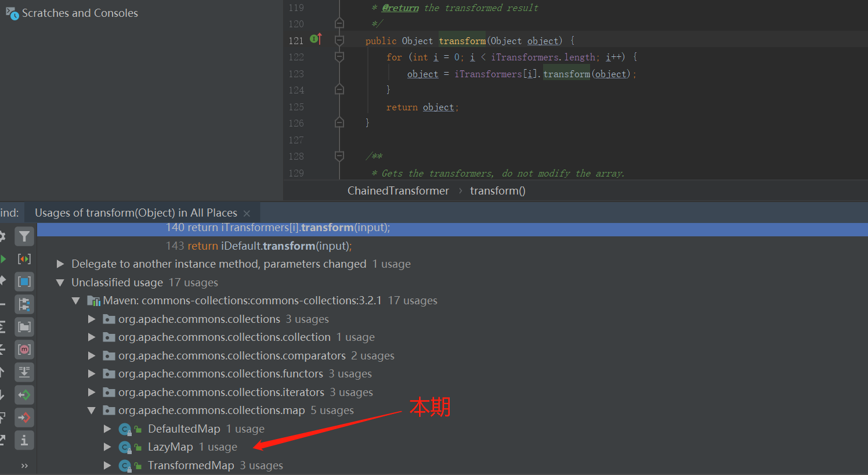Open usage line 143 iDefault.transform(input)
Viewport: 868px width, 475px height.
click(x=259, y=246)
